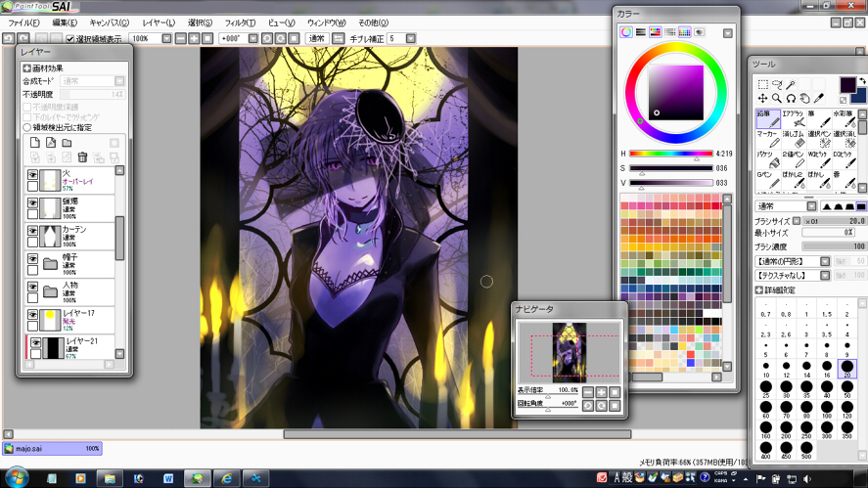Viewport: 868px width, 488px height.
Task: Click the toolbar zoom-in plus button
Action: [x=195, y=38]
